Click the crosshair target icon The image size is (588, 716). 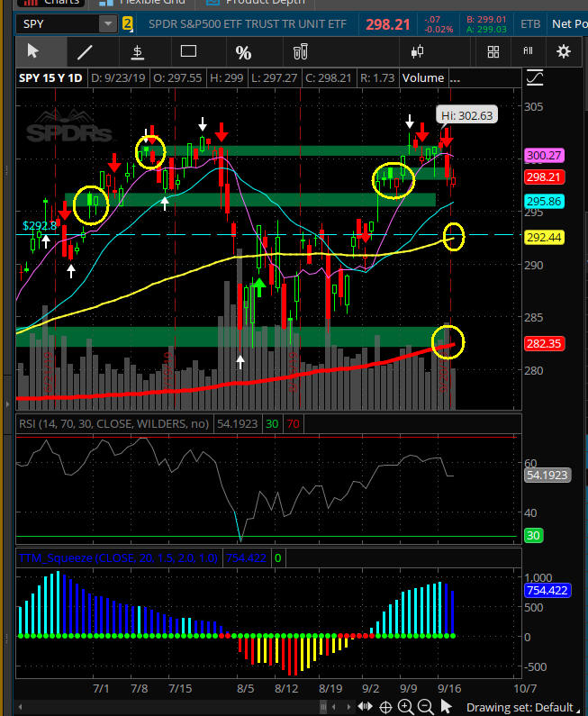click(x=385, y=707)
